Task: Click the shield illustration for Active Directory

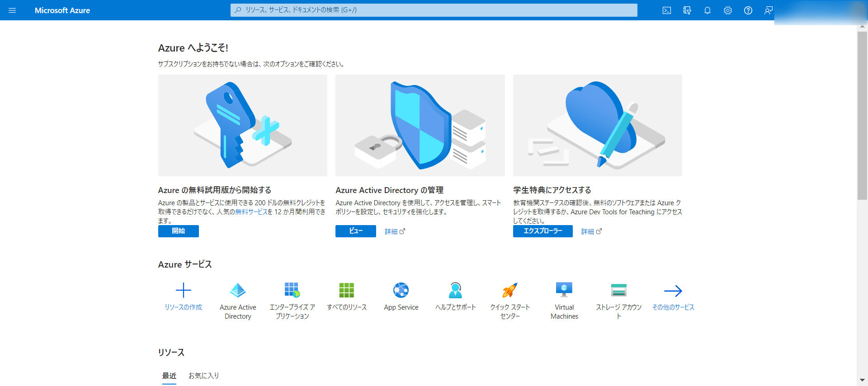Action: [x=420, y=125]
